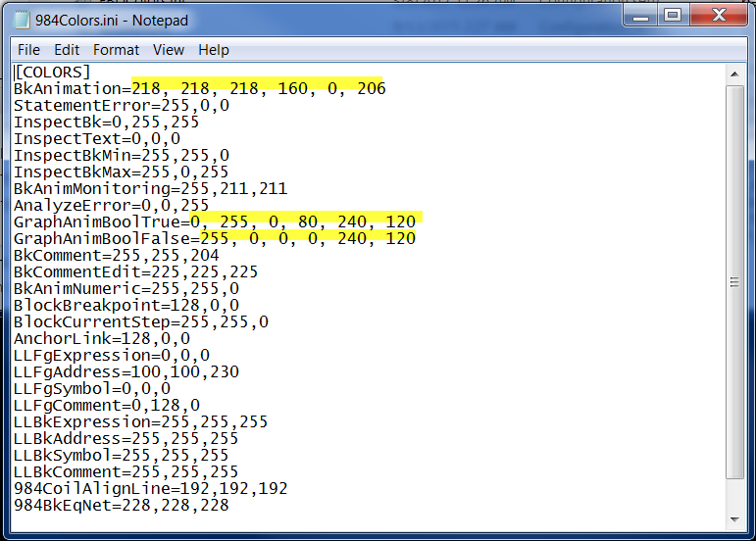The width and height of the screenshot is (756, 541).
Task: Click the Notepad icon in the title bar
Action: (22, 21)
